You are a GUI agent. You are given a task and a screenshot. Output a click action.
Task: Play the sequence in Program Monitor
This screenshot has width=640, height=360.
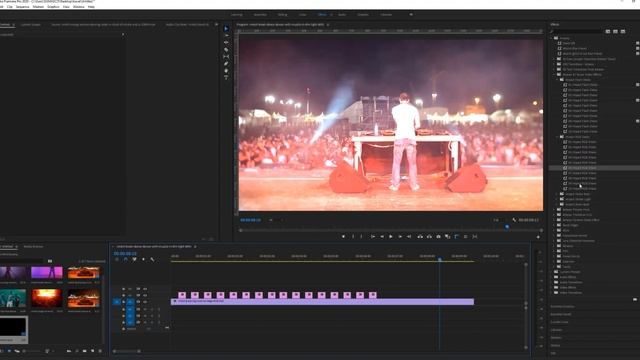tap(391, 237)
